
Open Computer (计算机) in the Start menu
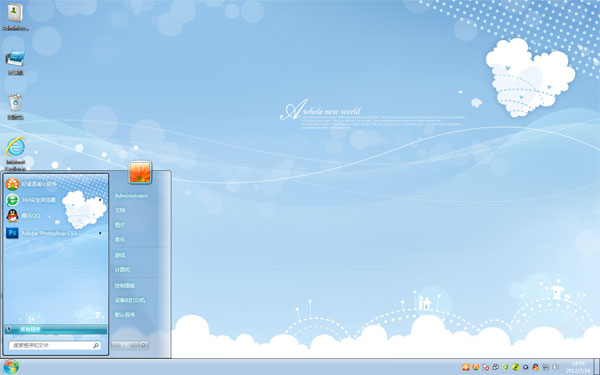[x=122, y=269]
